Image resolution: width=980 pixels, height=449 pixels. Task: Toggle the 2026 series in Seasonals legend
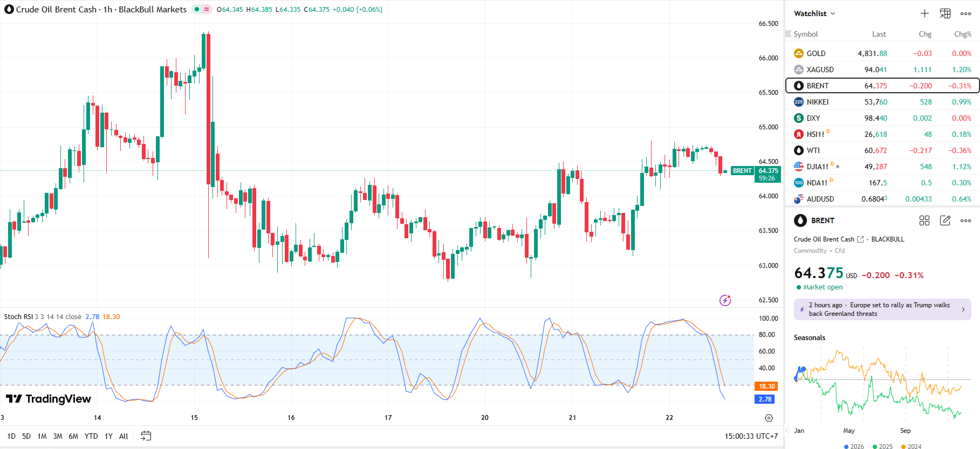coord(853,446)
